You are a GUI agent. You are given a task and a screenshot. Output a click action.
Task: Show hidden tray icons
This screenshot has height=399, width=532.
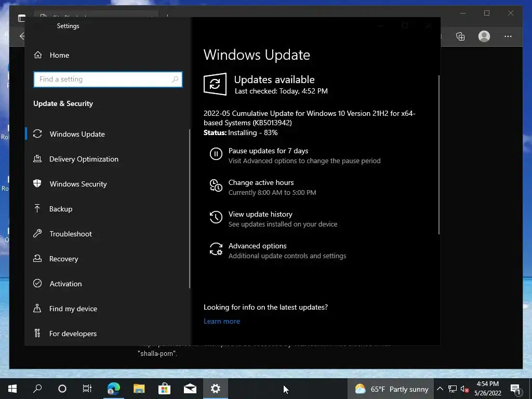(x=440, y=389)
